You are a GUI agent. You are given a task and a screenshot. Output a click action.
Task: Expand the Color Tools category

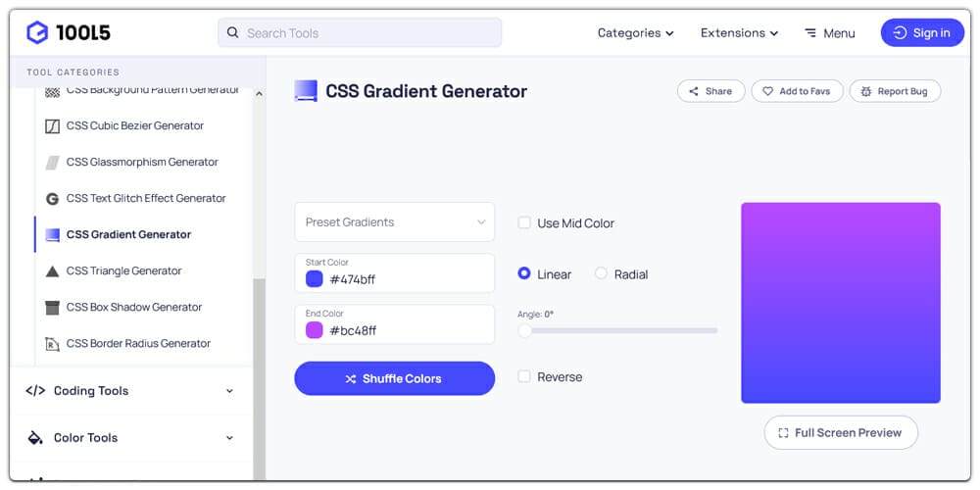pos(130,437)
